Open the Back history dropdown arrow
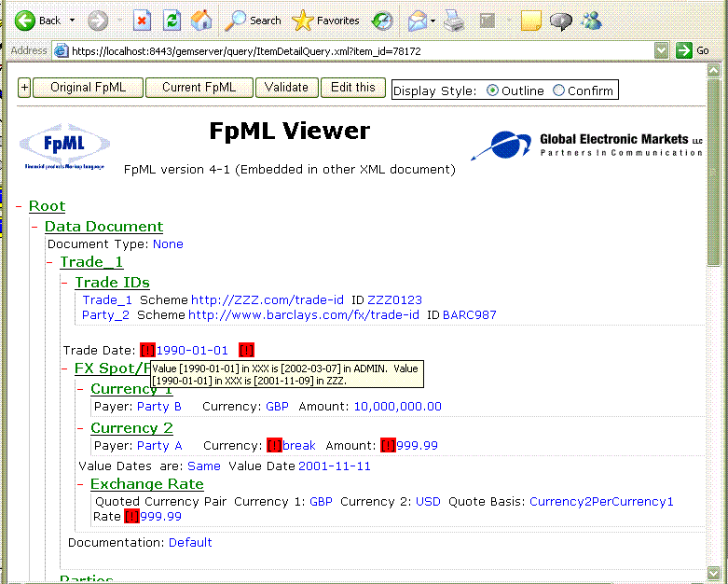This screenshot has width=728, height=584. click(72, 21)
